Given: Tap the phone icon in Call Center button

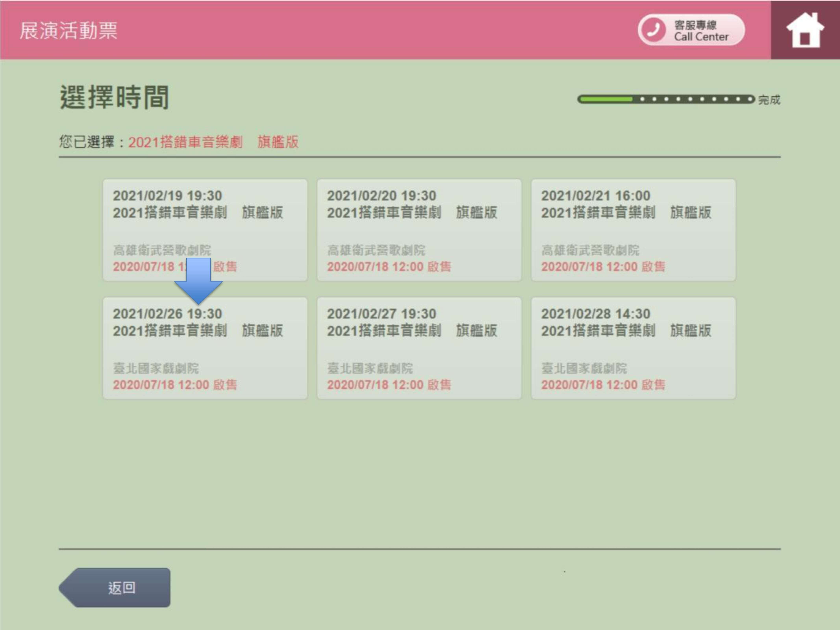Looking at the screenshot, I should point(653,30).
